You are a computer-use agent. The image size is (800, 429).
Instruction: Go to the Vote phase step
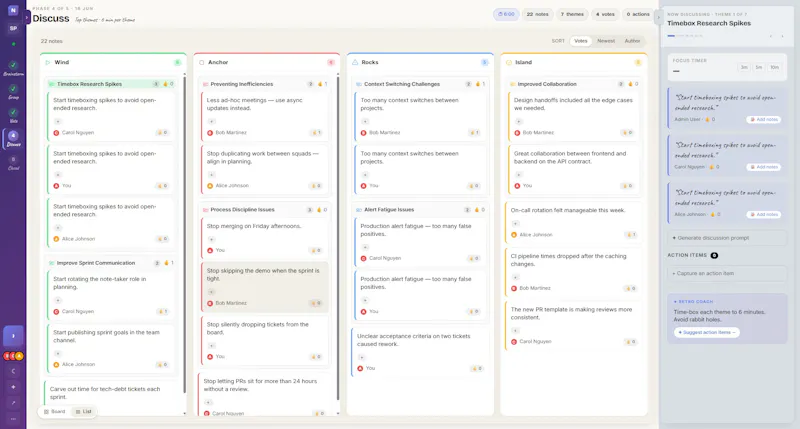13,115
